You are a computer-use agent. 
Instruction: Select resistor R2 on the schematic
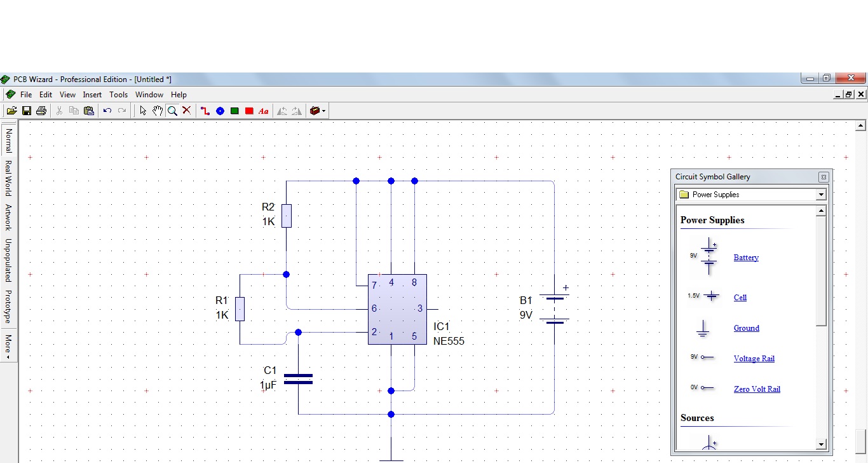click(287, 216)
